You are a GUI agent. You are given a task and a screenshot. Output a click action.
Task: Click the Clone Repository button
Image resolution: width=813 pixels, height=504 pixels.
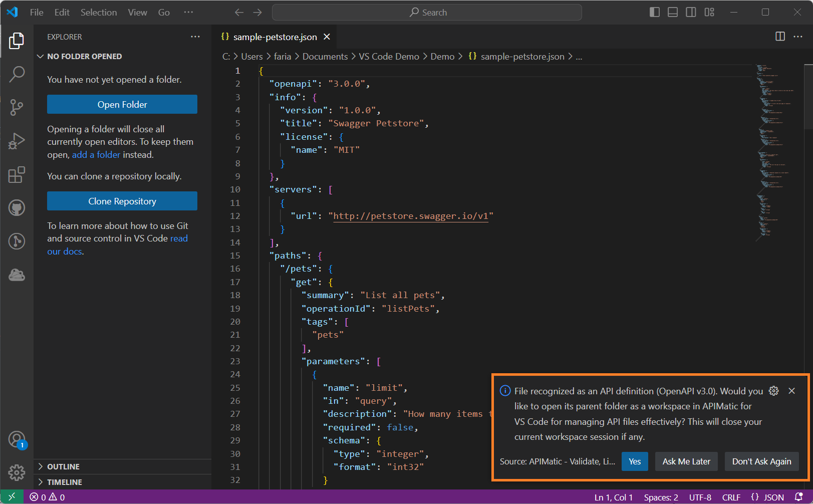click(x=122, y=201)
